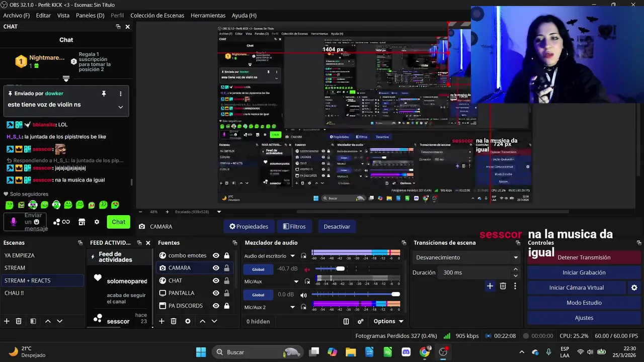
Task: Open advanced audio properties gears icon
Action: (360, 321)
